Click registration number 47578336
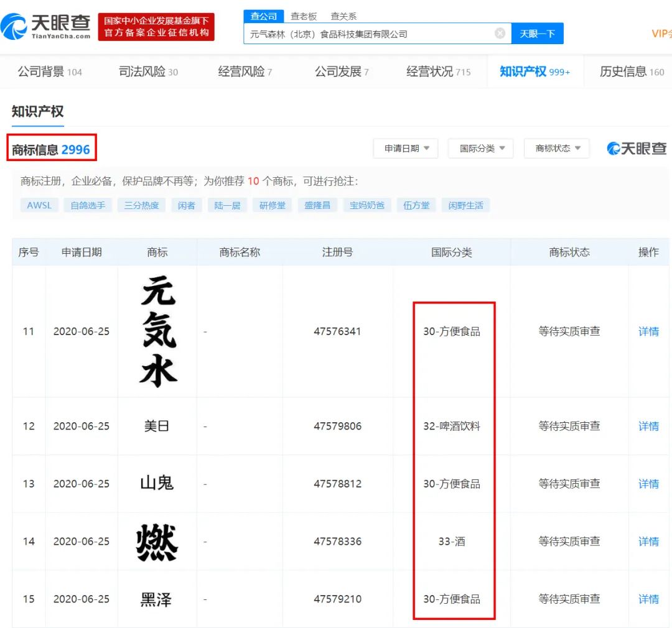The width and height of the screenshot is (672, 628). pos(337,542)
